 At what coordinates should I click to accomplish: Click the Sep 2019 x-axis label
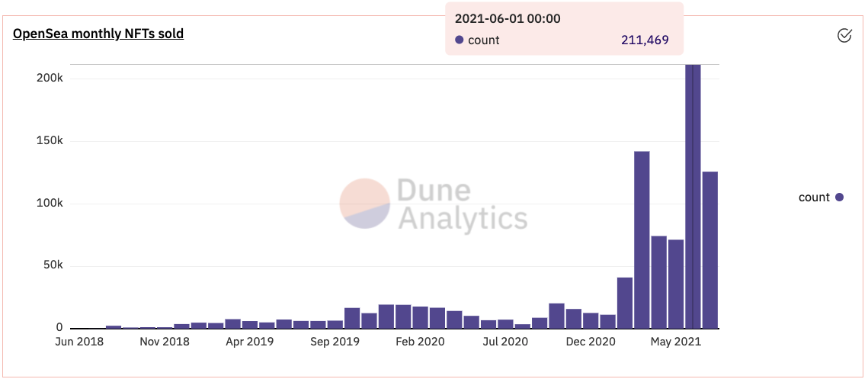click(x=335, y=342)
